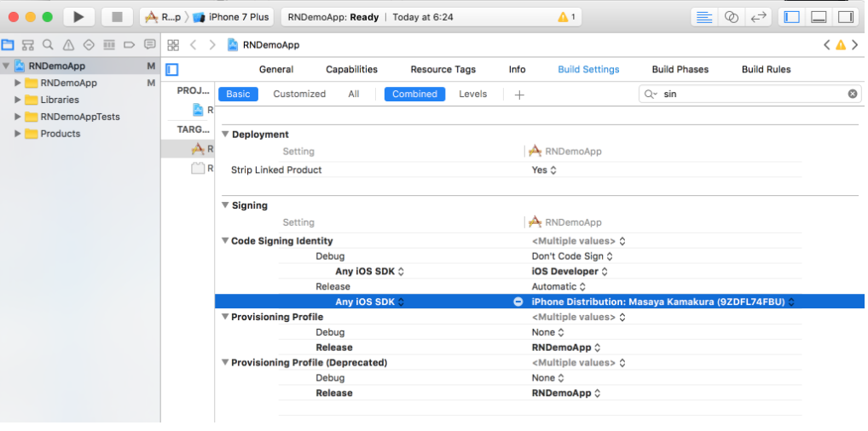Screen dimensions: 868x431
Task: Click RNDemoApp in the jump bar
Action: click(264, 45)
